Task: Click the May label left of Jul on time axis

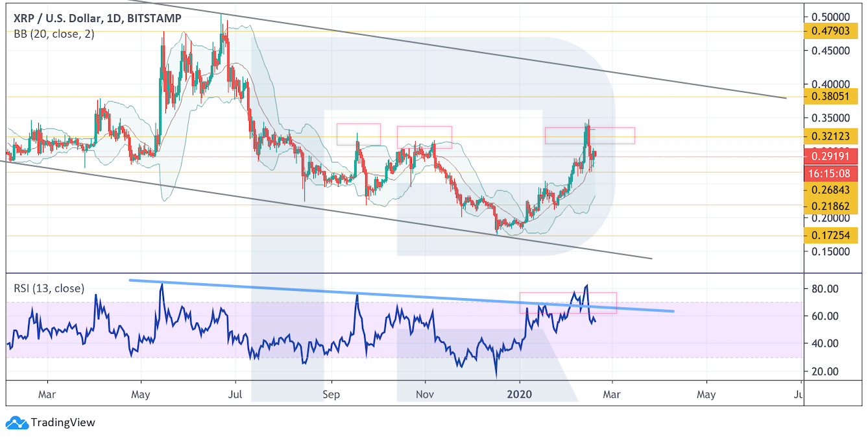Action: point(141,394)
